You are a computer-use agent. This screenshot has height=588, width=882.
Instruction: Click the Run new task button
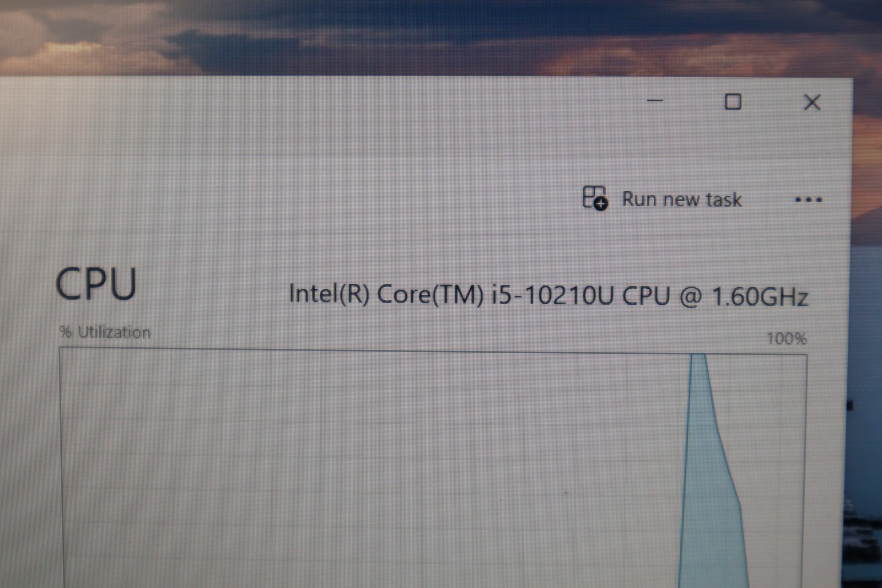tap(662, 198)
